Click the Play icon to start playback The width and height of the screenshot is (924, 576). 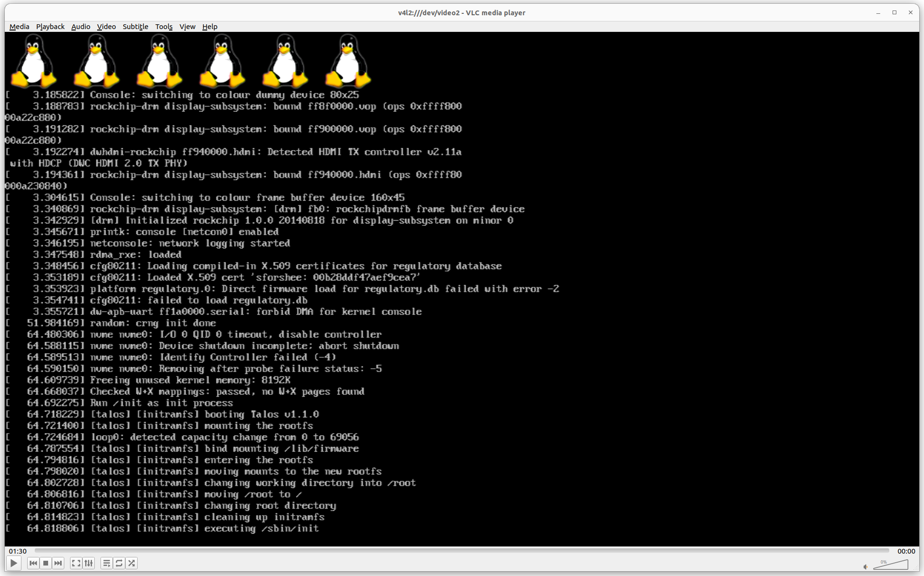(x=14, y=563)
